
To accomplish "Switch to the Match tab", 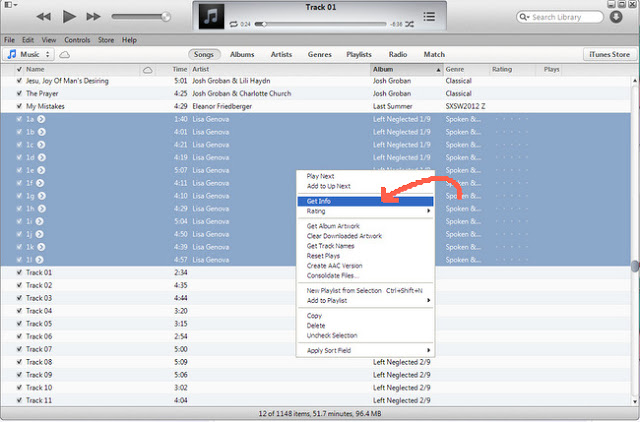I will pyautogui.click(x=434, y=54).
